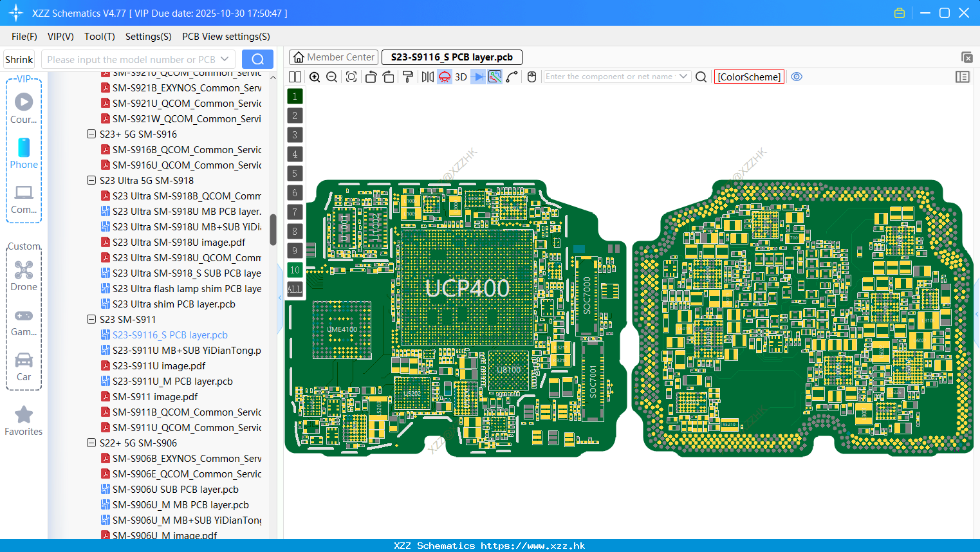Show PCB layer 2
This screenshot has width=980, height=552.
295,115
